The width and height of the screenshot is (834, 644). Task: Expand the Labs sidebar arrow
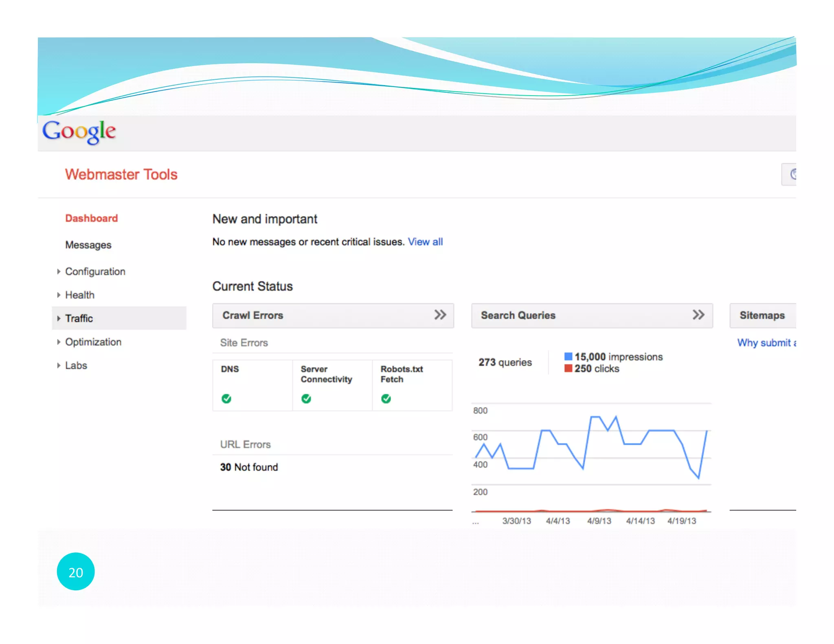click(x=59, y=365)
